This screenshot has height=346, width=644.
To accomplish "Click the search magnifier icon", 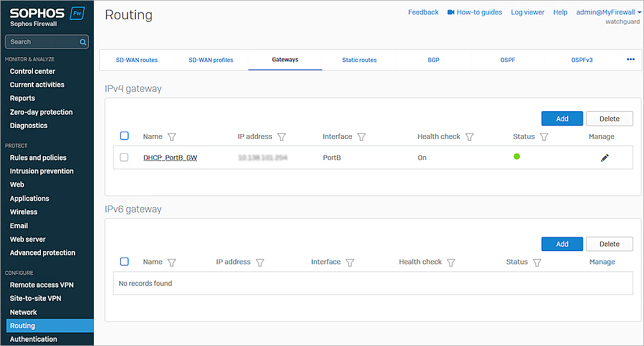I will click(82, 41).
